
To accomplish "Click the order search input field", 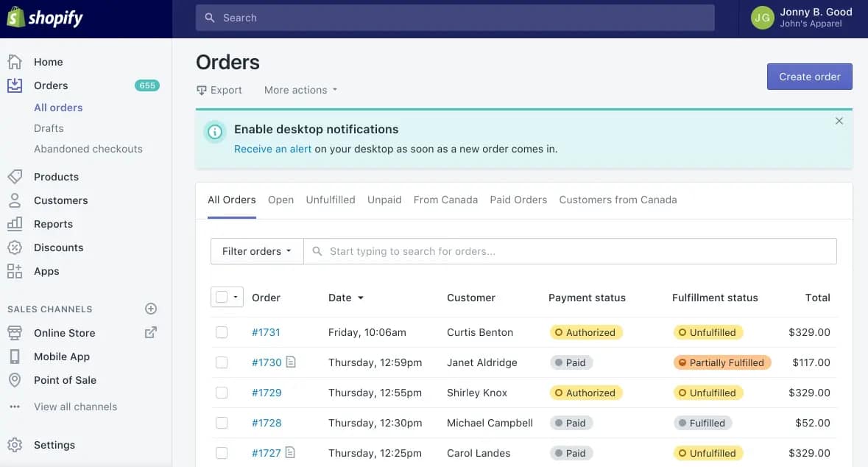I will tap(515, 251).
